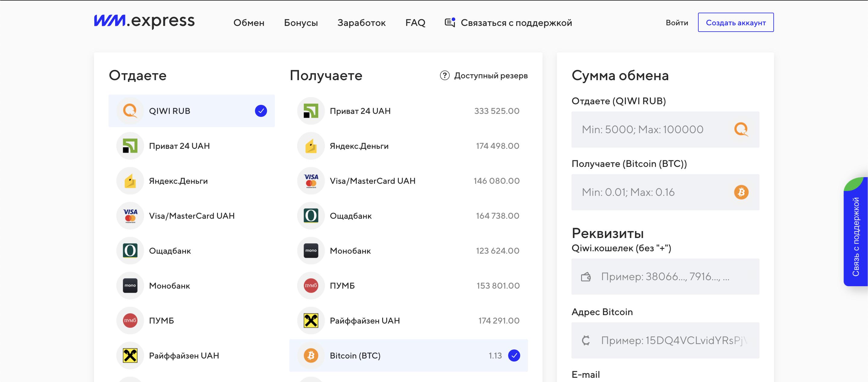Click the checkmark on QIWI RUB row
The width and height of the screenshot is (868, 382).
[x=261, y=111]
